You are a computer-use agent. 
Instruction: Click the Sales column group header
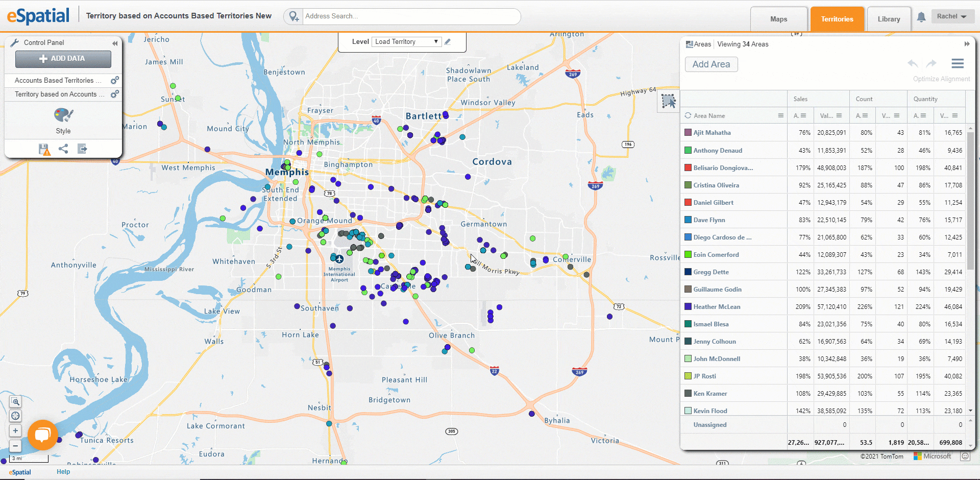(x=818, y=99)
